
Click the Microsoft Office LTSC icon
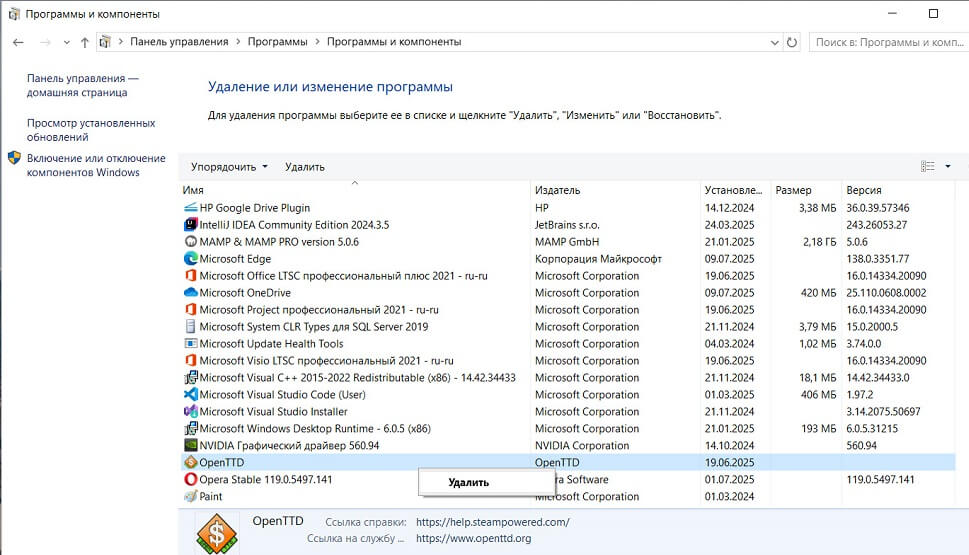(191, 276)
